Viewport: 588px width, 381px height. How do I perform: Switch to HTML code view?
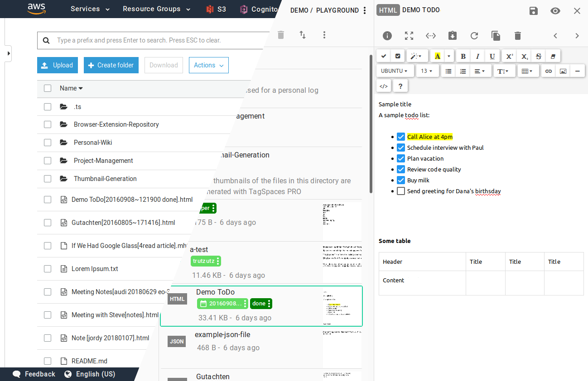(384, 86)
